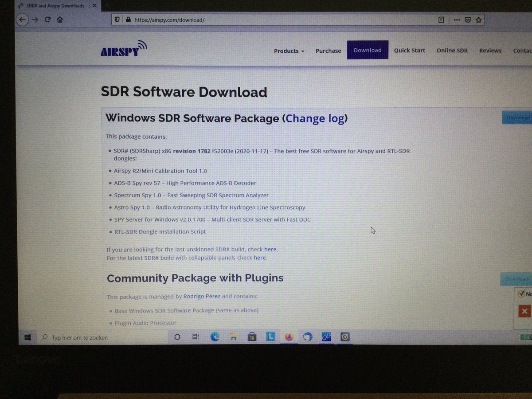The height and width of the screenshot is (399, 532).
Task: Select the Download nav item
Action: [368, 50]
